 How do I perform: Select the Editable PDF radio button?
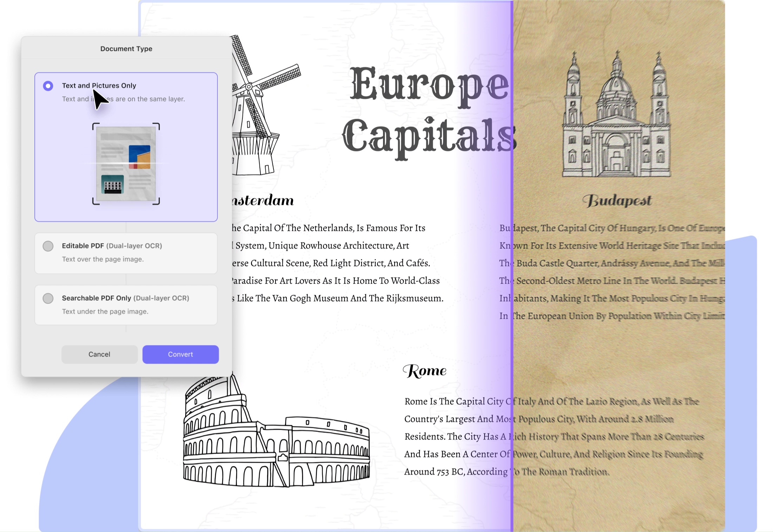tap(48, 246)
